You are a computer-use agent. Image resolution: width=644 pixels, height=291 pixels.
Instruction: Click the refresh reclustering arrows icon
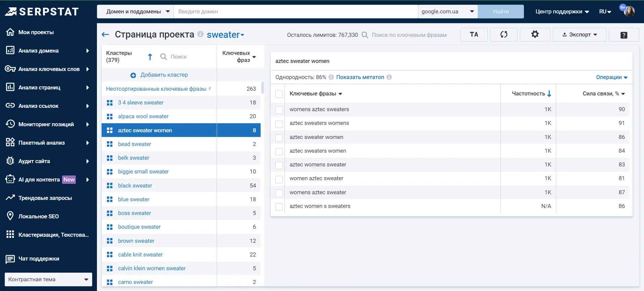tap(504, 34)
